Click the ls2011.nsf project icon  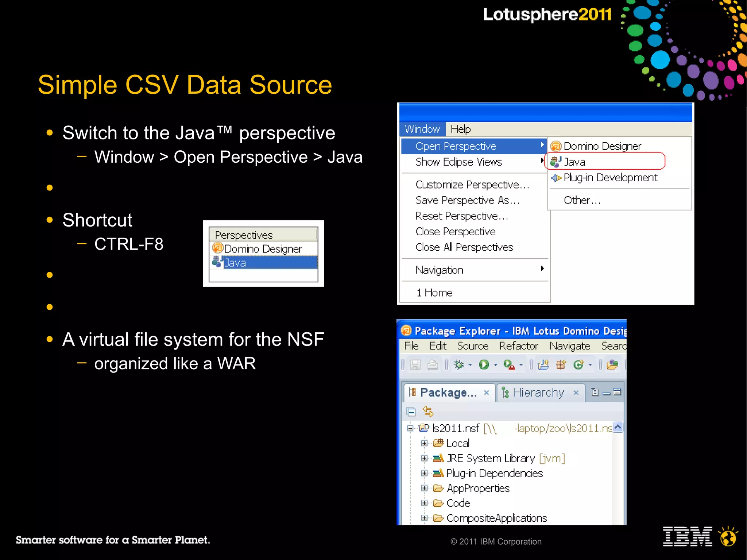pos(424,428)
